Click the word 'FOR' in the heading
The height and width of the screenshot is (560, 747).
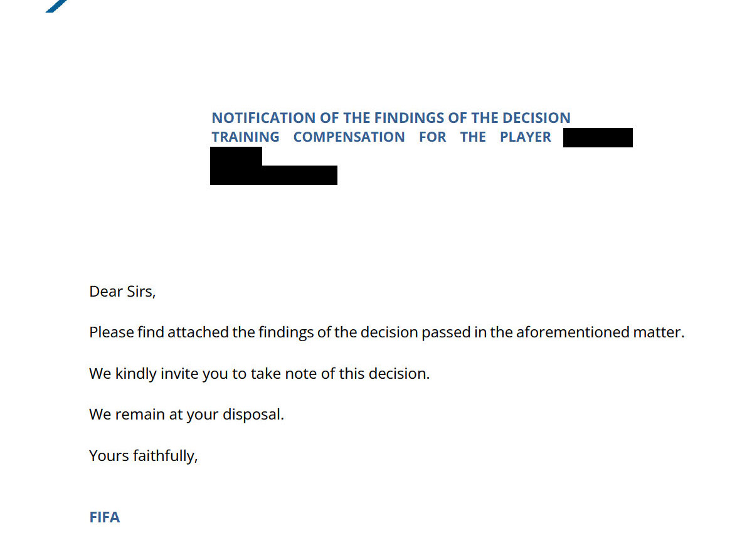pos(433,137)
